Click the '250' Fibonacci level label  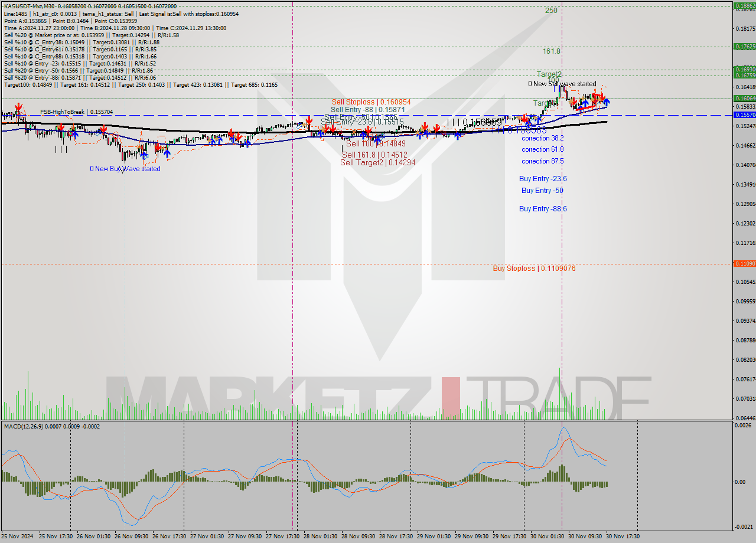point(551,11)
